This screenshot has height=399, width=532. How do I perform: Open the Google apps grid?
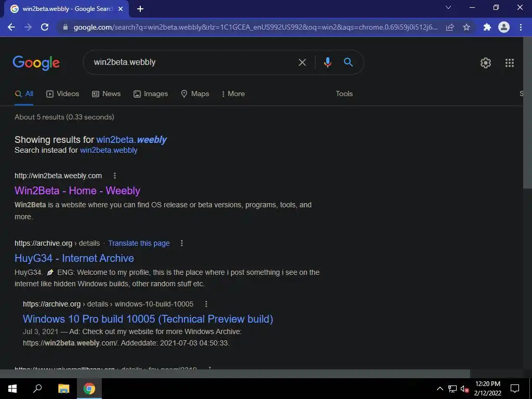point(509,63)
